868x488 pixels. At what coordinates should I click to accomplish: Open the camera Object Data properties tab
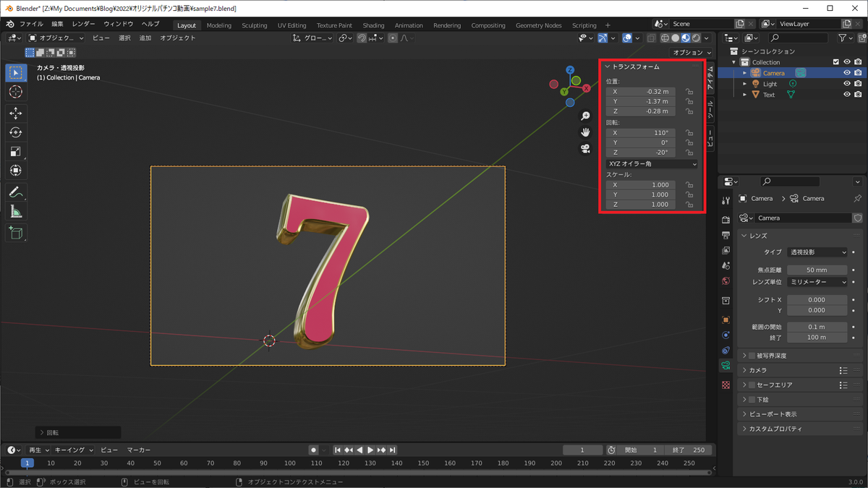tap(726, 367)
